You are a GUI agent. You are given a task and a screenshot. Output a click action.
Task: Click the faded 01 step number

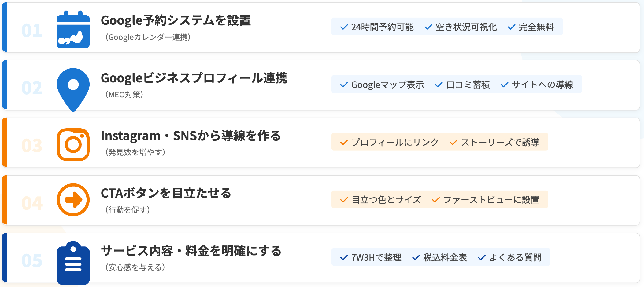[x=32, y=31]
